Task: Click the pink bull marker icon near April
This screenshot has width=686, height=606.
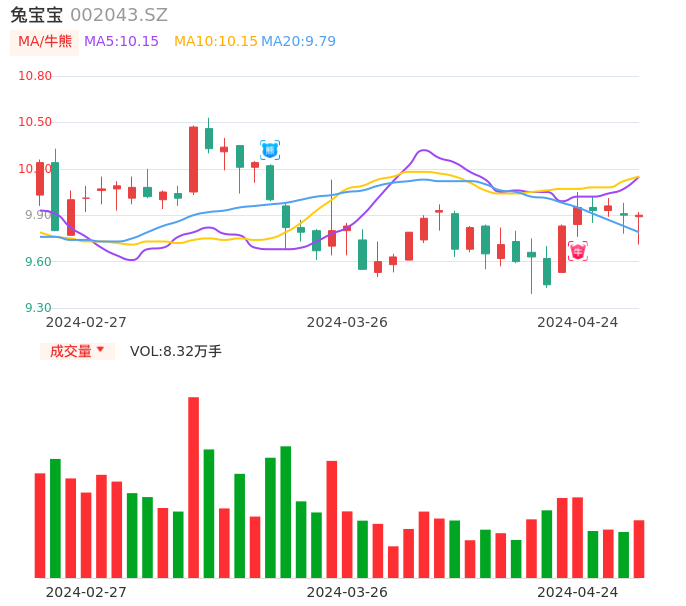Action: 578,251
